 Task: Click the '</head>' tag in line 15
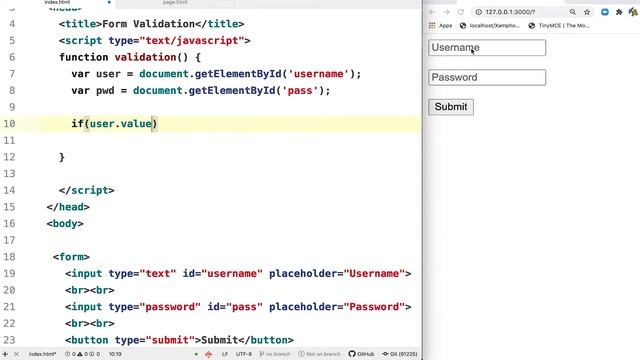pyautogui.click(x=68, y=207)
